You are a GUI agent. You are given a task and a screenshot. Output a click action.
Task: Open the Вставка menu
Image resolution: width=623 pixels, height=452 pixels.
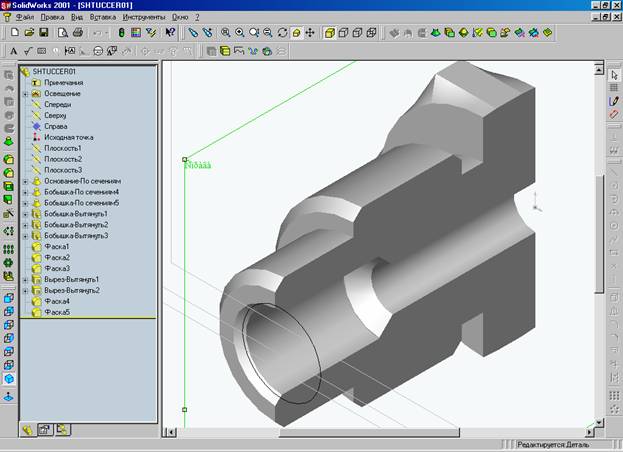pyautogui.click(x=103, y=18)
